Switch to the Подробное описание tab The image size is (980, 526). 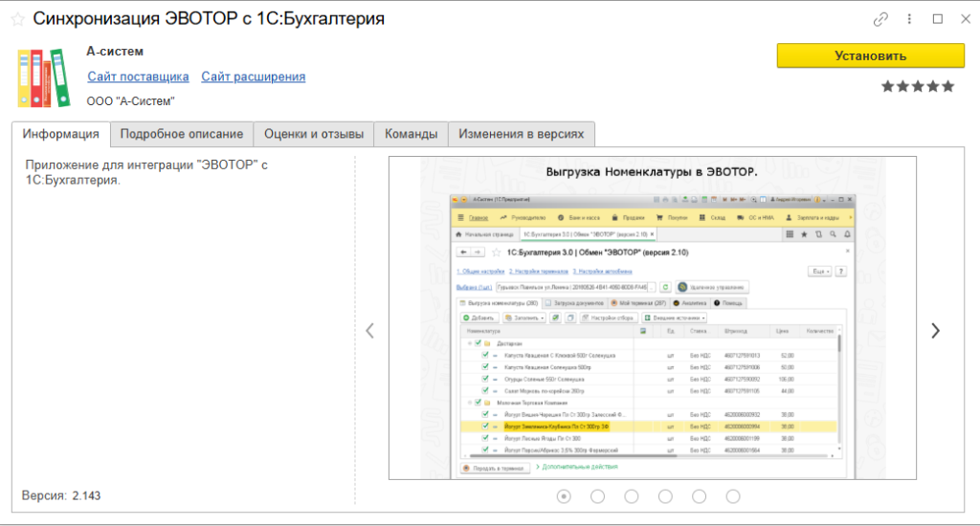[182, 134]
